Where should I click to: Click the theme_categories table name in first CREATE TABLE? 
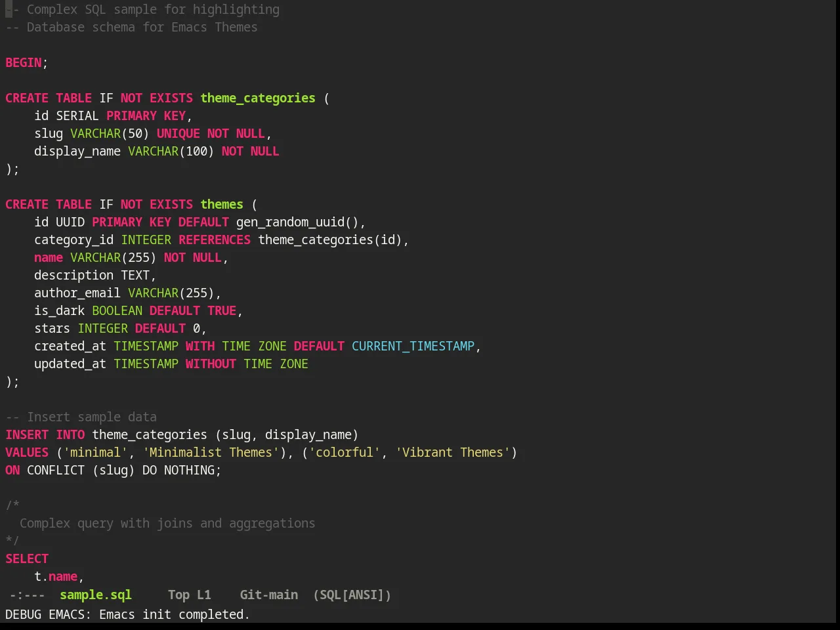click(258, 98)
